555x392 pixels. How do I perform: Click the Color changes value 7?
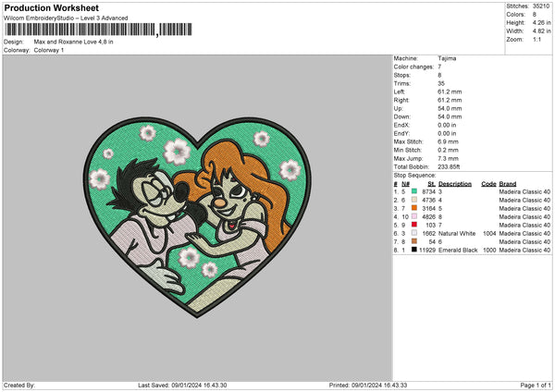439,67
